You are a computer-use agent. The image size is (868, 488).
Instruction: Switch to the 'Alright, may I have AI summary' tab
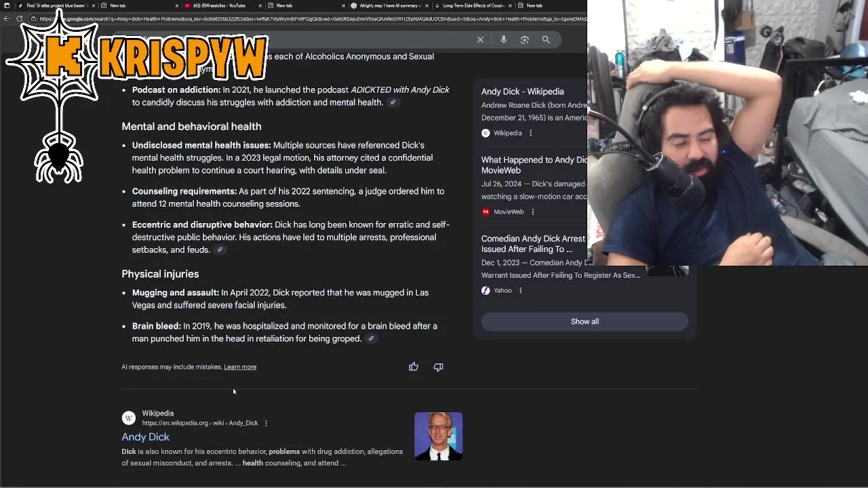coord(389,5)
